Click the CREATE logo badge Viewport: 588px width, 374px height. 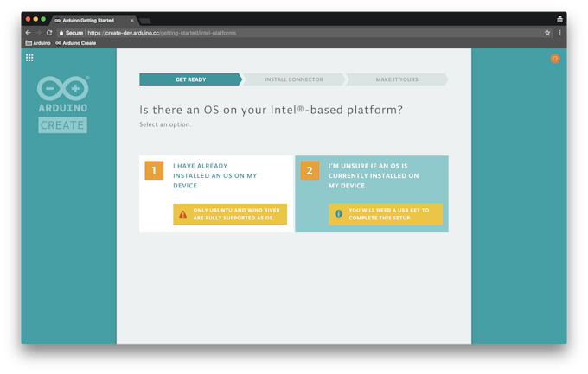tap(62, 125)
